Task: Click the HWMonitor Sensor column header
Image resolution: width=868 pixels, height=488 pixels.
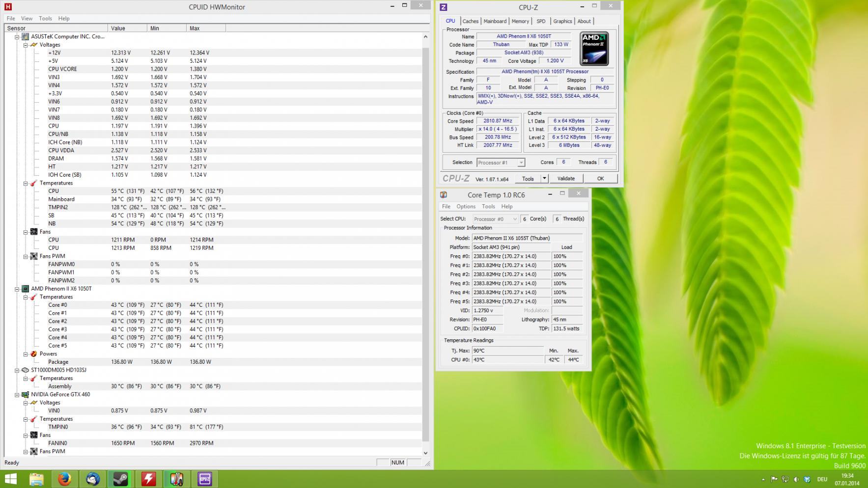Action: [x=56, y=28]
